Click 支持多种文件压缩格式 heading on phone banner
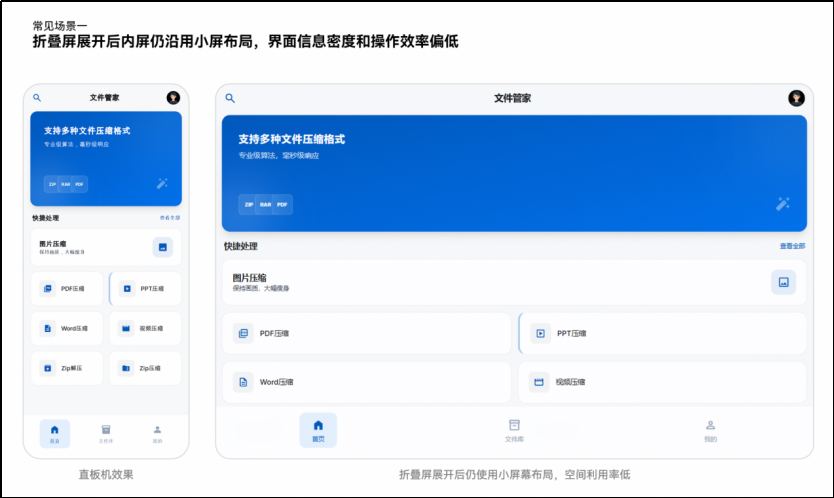 tap(87, 131)
